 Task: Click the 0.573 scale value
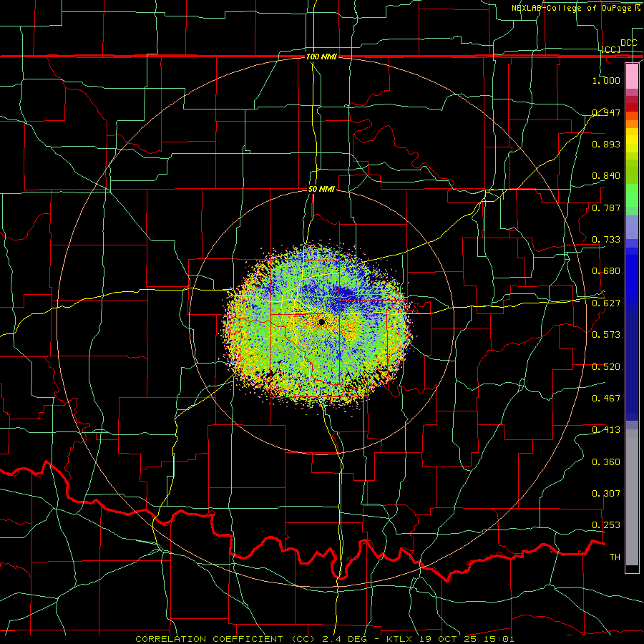(x=606, y=334)
